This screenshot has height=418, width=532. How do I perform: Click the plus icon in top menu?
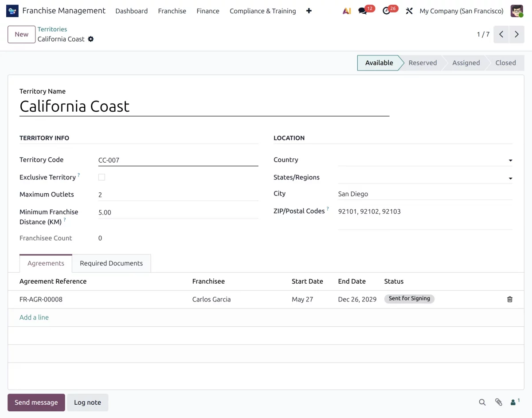pyautogui.click(x=309, y=11)
